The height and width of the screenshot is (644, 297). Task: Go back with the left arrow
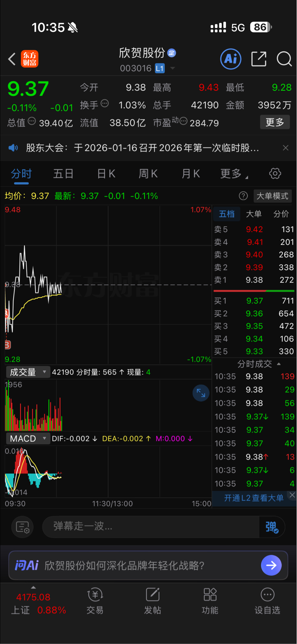click(12, 59)
